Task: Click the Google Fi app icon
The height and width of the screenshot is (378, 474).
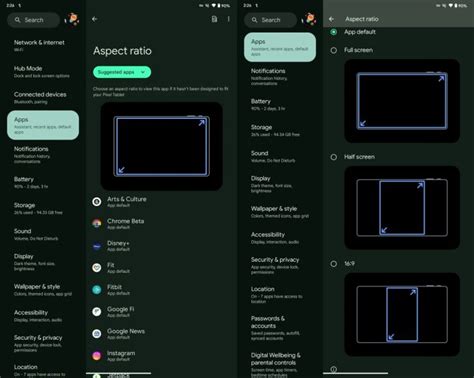Action: pos(97,312)
